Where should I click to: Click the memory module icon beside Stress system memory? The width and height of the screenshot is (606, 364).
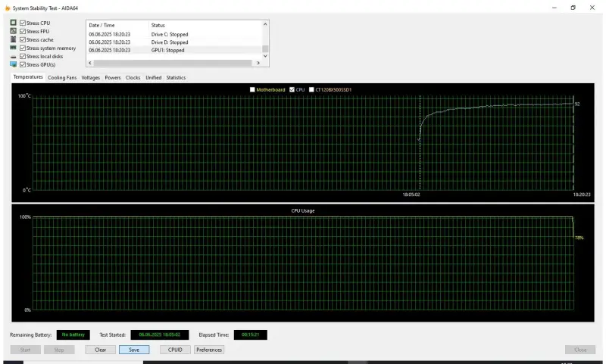(x=13, y=48)
